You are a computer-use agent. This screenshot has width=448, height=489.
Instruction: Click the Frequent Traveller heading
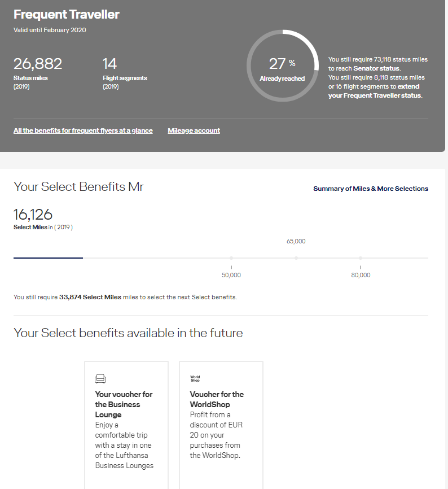(x=67, y=14)
